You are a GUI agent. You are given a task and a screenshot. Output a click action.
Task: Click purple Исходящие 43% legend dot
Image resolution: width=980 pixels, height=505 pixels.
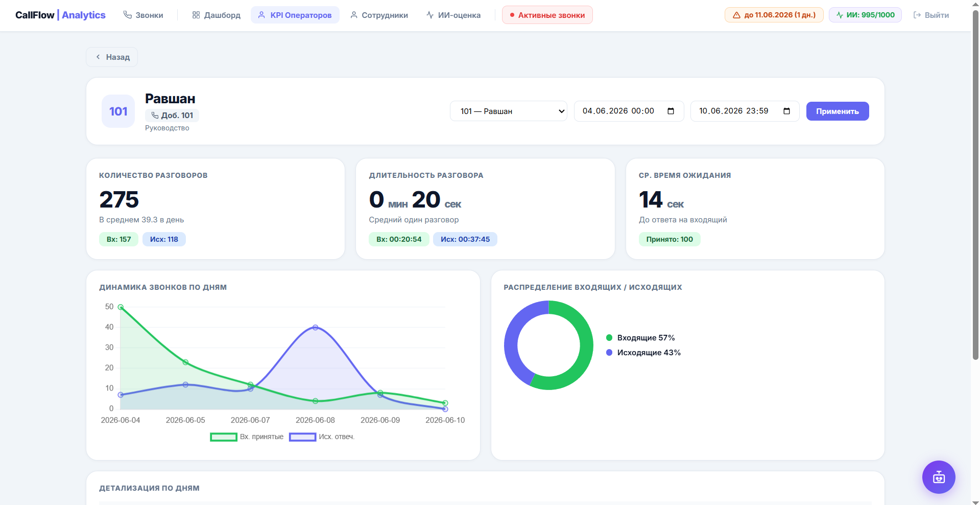609,353
